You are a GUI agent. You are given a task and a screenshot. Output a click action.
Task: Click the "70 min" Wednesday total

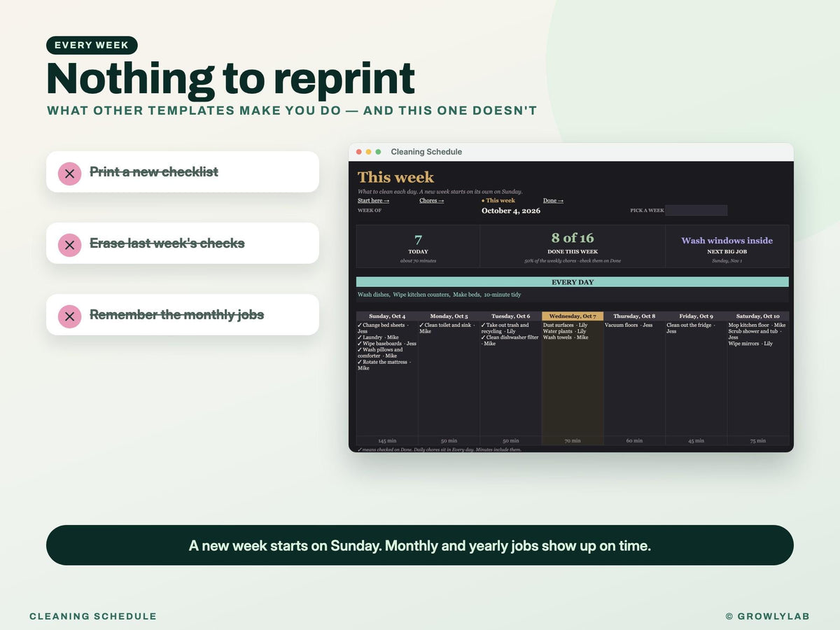pos(573,441)
